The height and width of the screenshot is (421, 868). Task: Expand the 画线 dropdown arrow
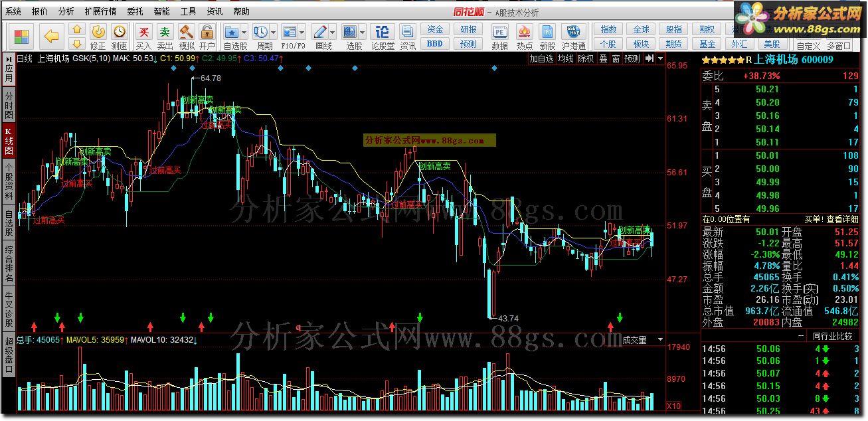coord(332,32)
